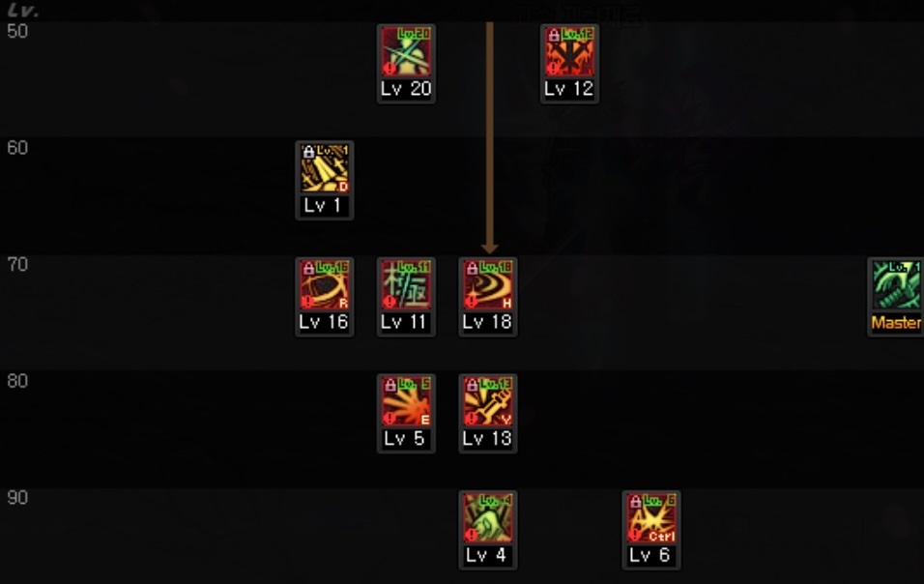Select the Lv 20 crossed-swords skill icon
Screen dimensions: 924x584
pyautogui.click(x=406, y=51)
